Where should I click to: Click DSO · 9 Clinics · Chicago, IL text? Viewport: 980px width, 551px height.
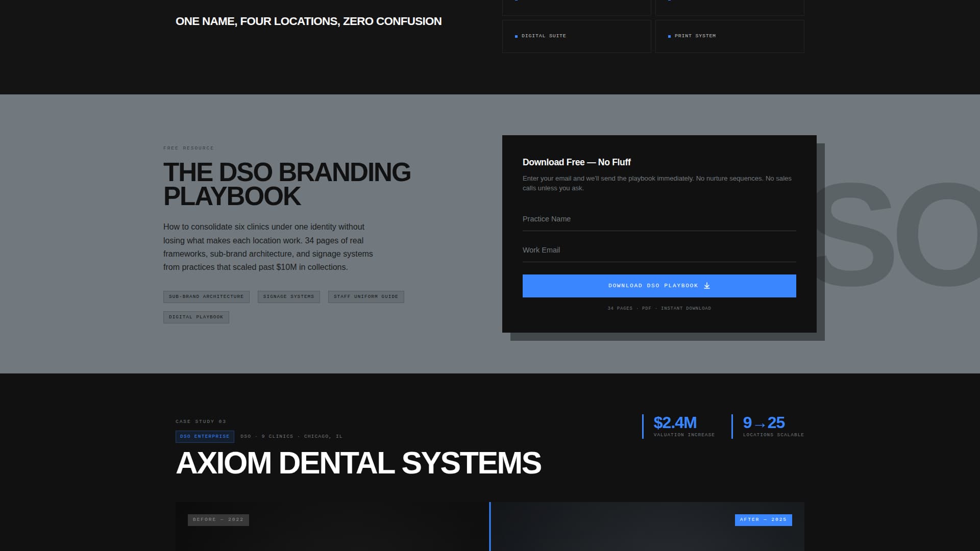pyautogui.click(x=291, y=437)
